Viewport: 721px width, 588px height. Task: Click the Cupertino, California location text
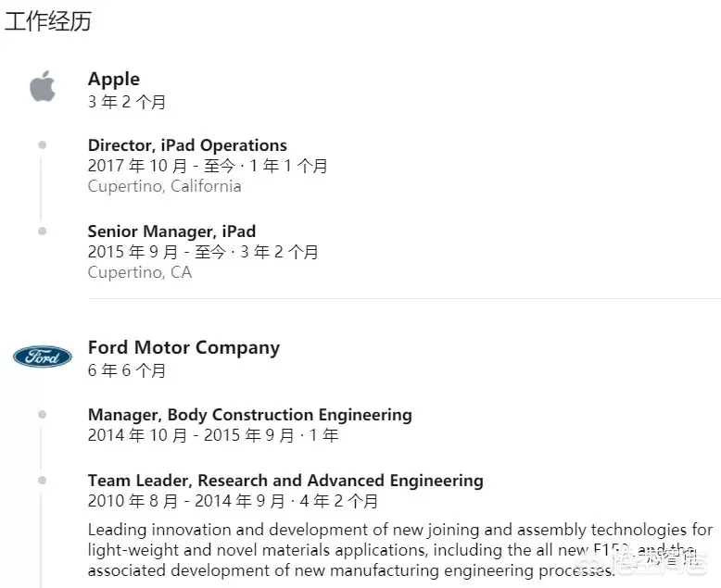(164, 186)
